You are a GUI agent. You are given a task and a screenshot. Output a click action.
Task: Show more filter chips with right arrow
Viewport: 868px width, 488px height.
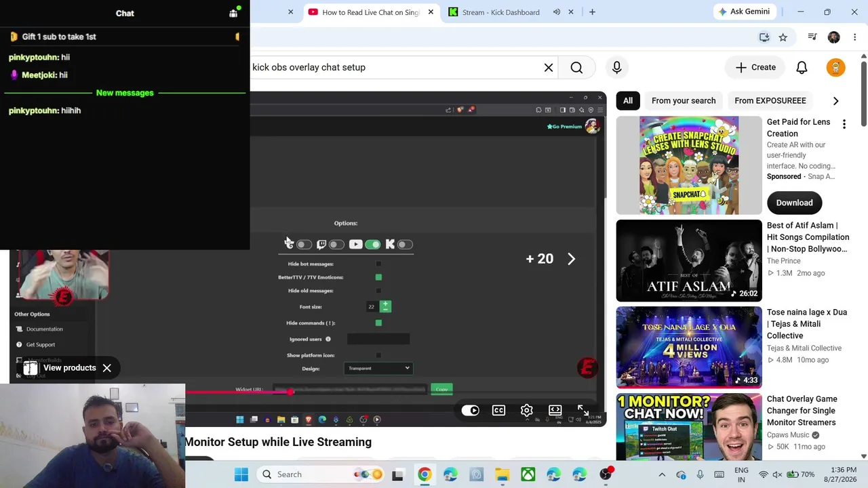(x=835, y=101)
